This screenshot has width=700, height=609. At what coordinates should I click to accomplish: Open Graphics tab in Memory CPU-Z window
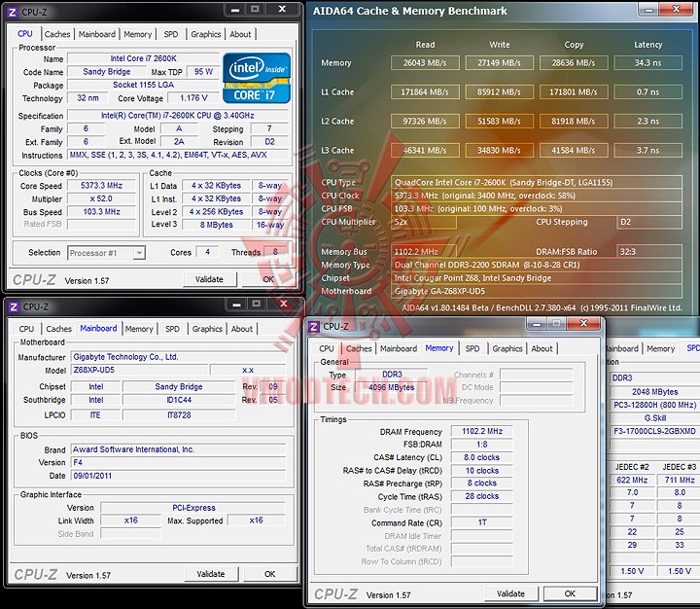pos(507,348)
